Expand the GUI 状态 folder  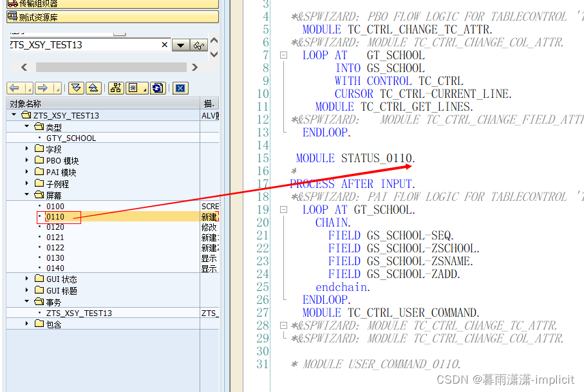coord(26,279)
